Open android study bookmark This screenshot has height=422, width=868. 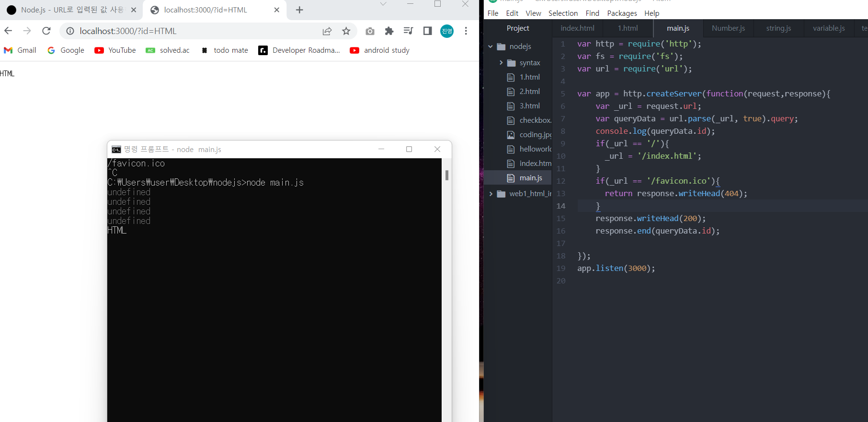(380, 50)
